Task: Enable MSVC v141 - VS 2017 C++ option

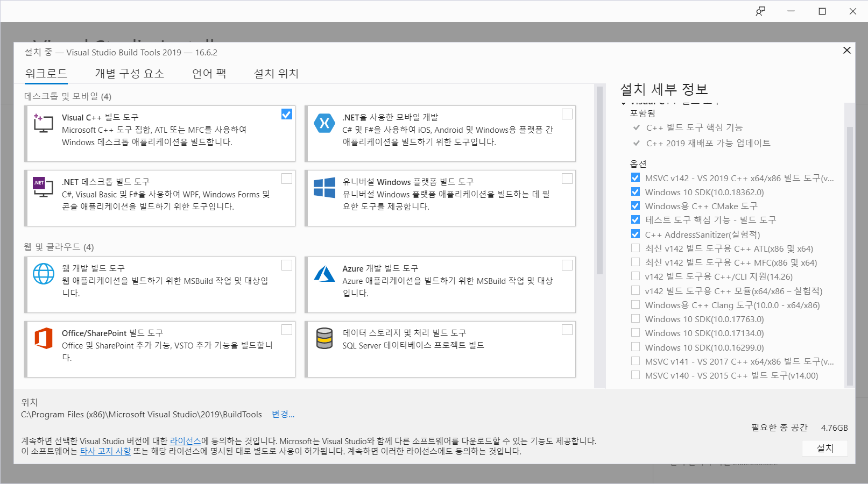Action: click(636, 361)
